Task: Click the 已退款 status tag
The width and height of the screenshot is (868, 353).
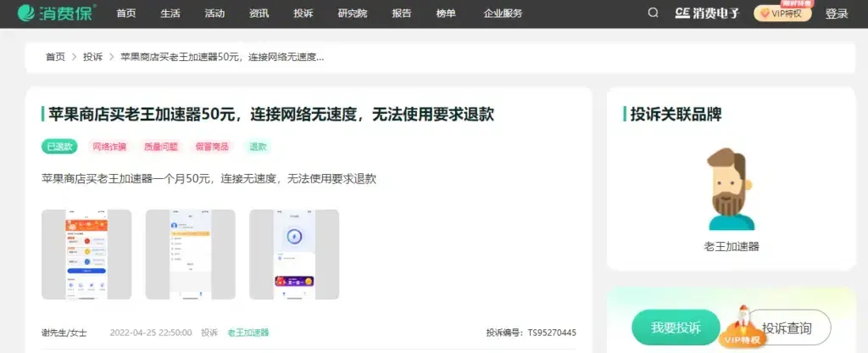Action: [59, 147]
